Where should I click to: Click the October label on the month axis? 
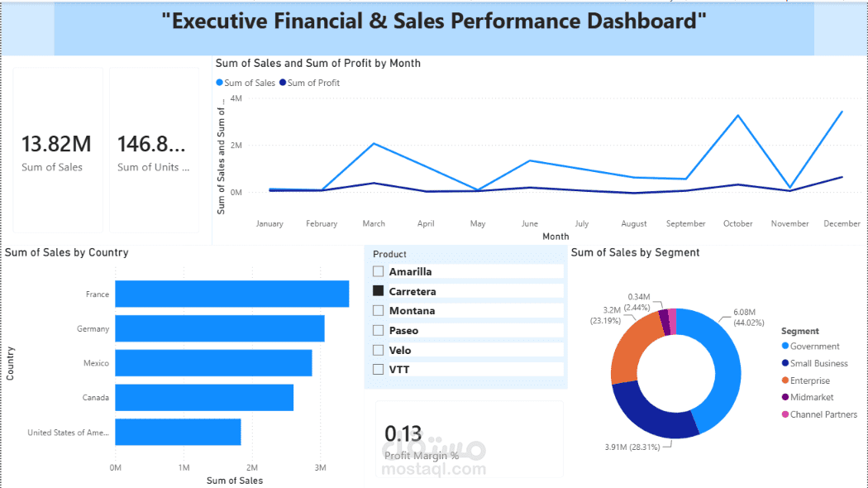point(738,223)
